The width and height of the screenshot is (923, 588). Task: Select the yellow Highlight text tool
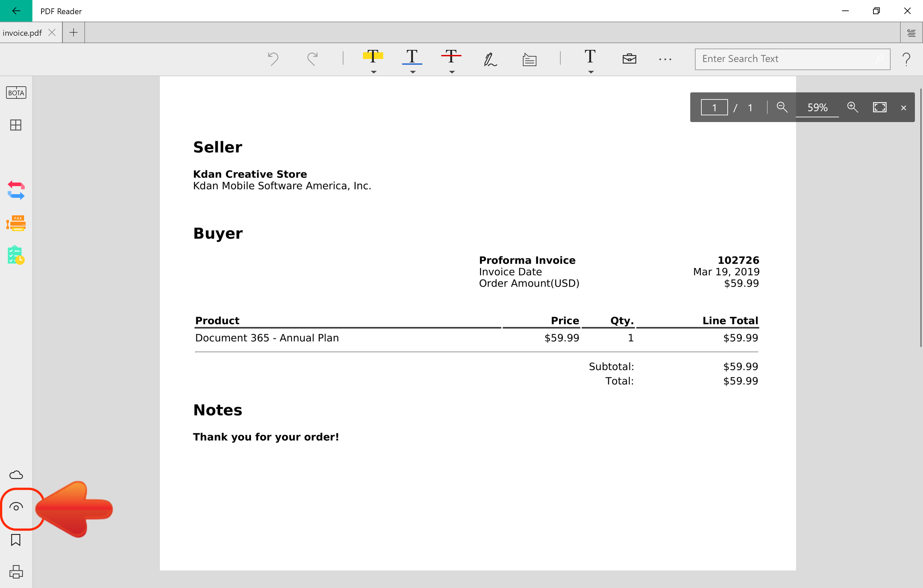click(x=373, y=57)
